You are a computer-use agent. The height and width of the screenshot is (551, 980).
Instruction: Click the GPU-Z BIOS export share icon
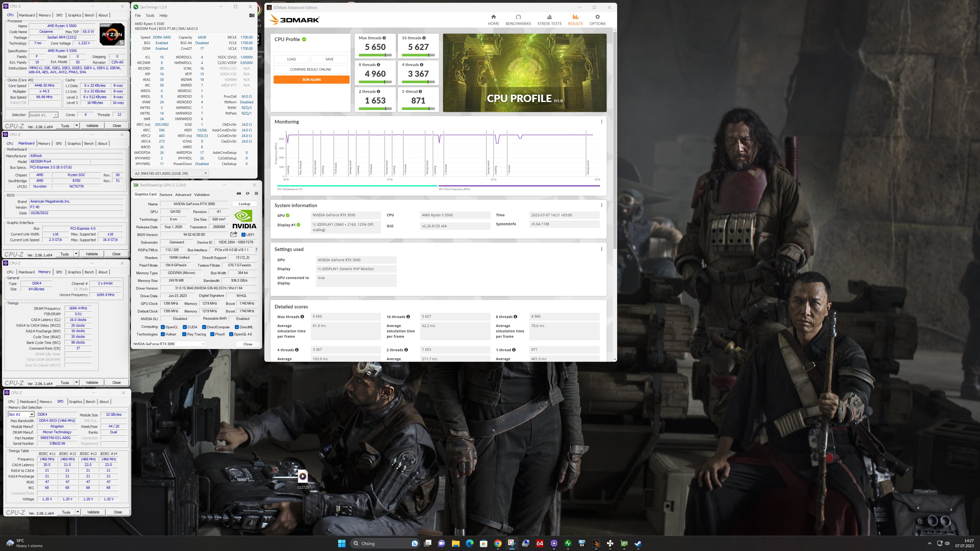point(234,234)
